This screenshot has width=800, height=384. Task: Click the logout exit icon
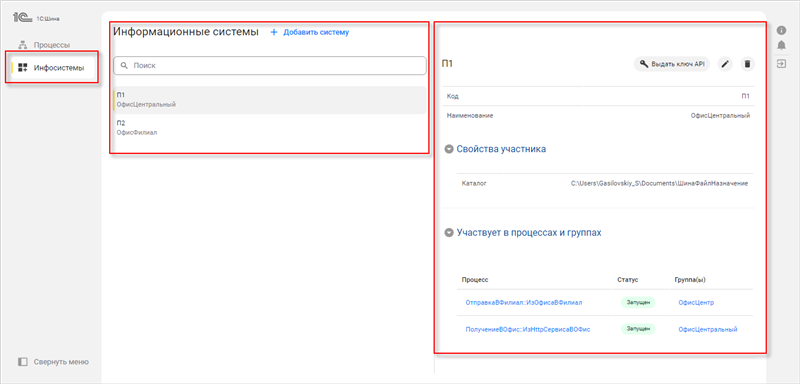tap(781, 63)
